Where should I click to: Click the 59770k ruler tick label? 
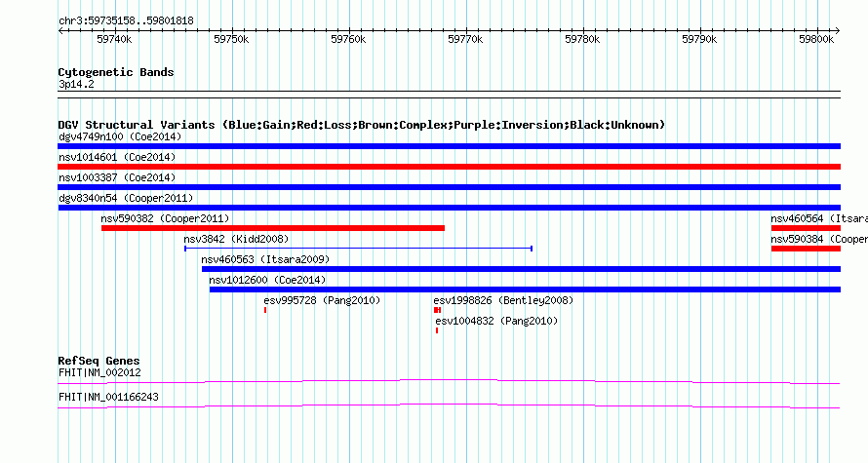click(x=465, y=39)
